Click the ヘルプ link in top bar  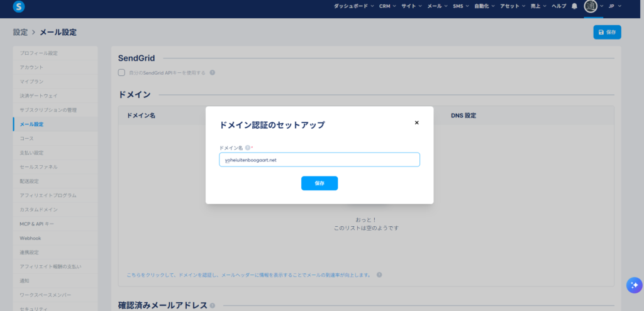coord(559,6)
